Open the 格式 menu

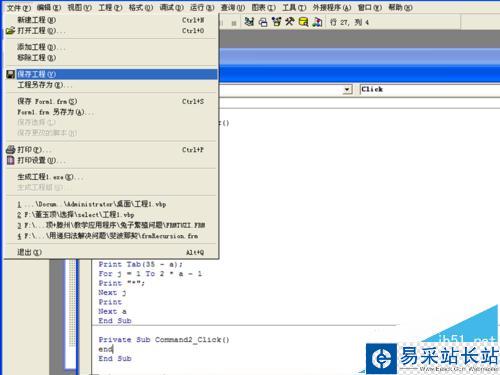point(141,7)
